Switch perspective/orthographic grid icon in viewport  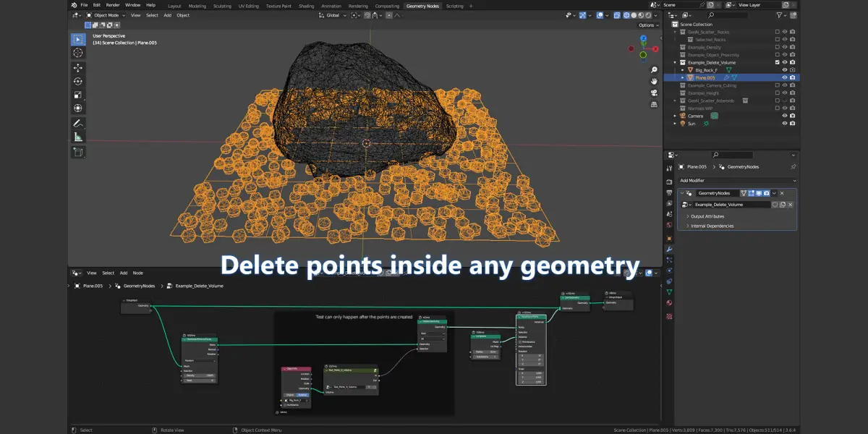point(654,103)
